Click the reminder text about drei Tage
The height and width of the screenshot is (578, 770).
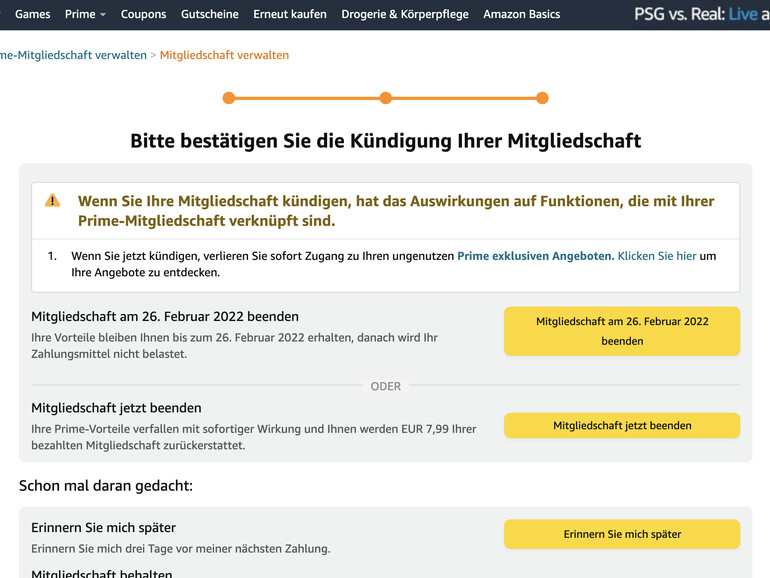[181, 549]
